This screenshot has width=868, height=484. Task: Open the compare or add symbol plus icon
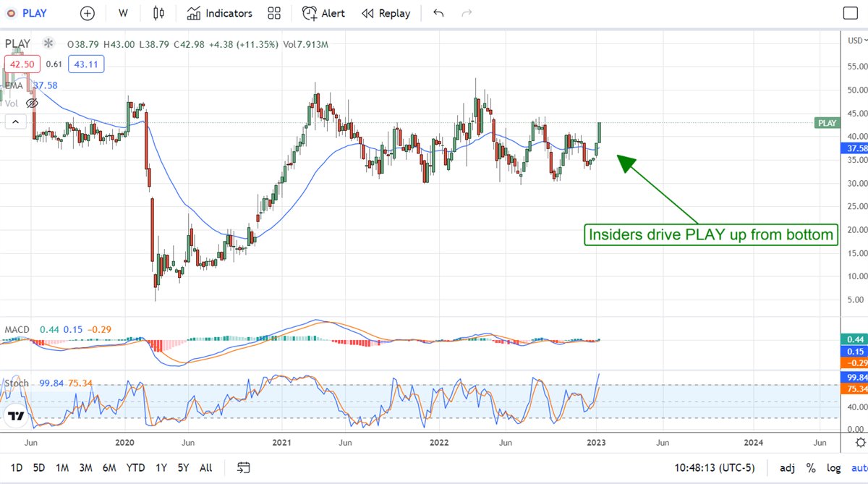coord(87,13)
